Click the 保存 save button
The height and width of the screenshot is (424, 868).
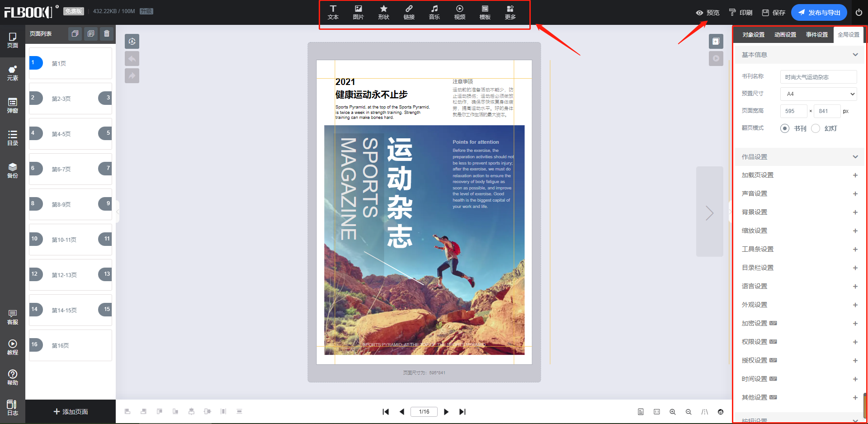774,13
